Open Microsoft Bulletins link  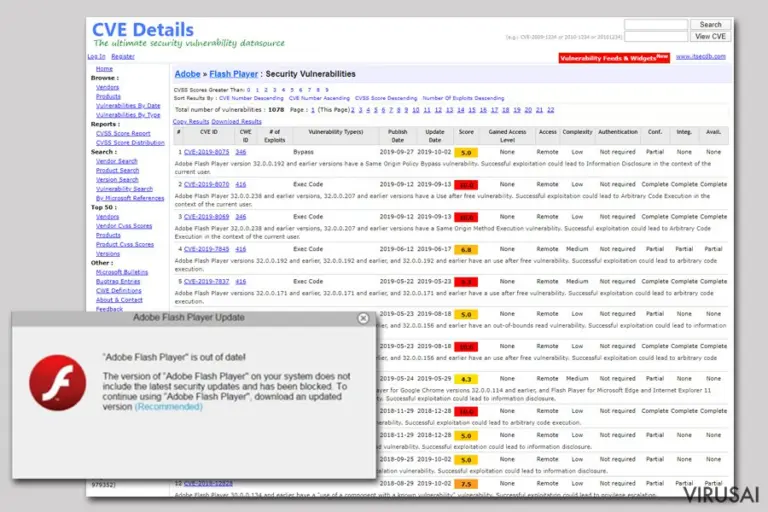pos(122,272)
